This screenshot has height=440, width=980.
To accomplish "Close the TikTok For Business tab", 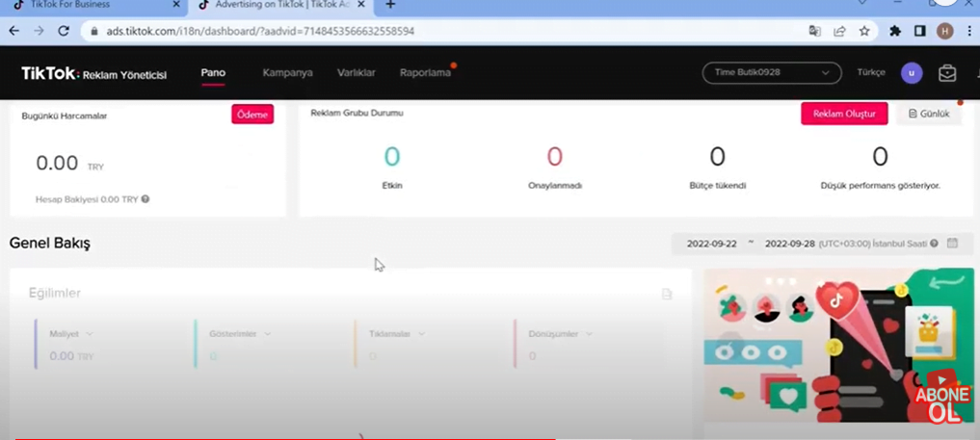I will click(x=175, y=5).
